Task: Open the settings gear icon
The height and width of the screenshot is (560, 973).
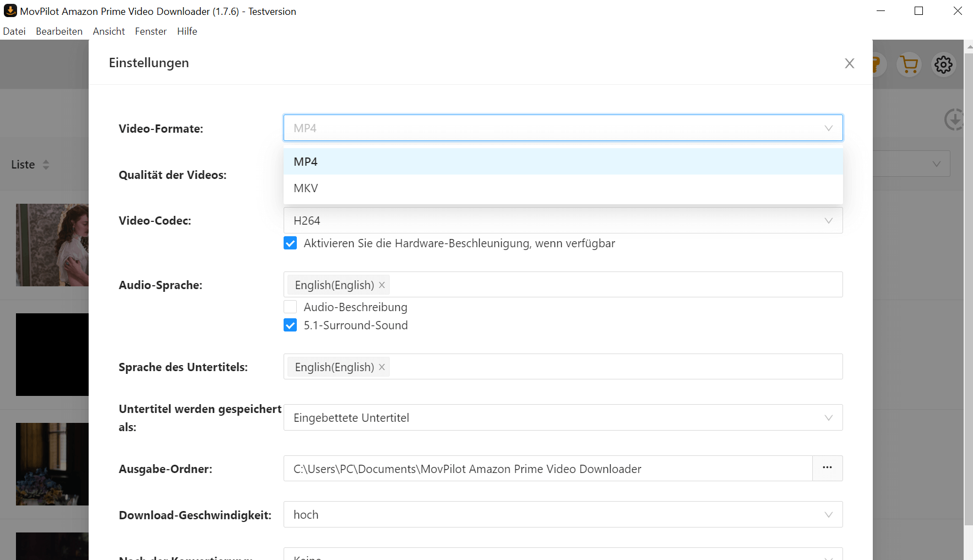Action: (x=943, y=65)
